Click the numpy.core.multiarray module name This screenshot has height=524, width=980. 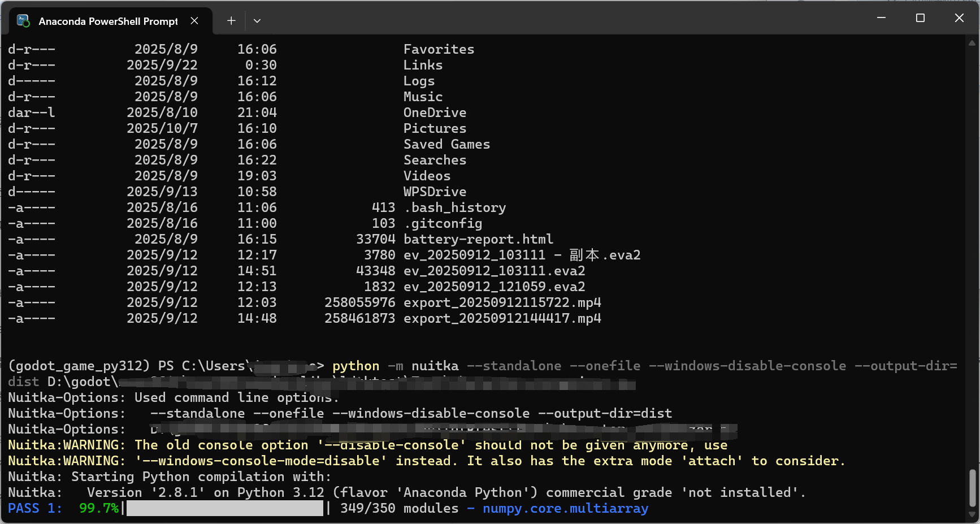pos(565,508)
